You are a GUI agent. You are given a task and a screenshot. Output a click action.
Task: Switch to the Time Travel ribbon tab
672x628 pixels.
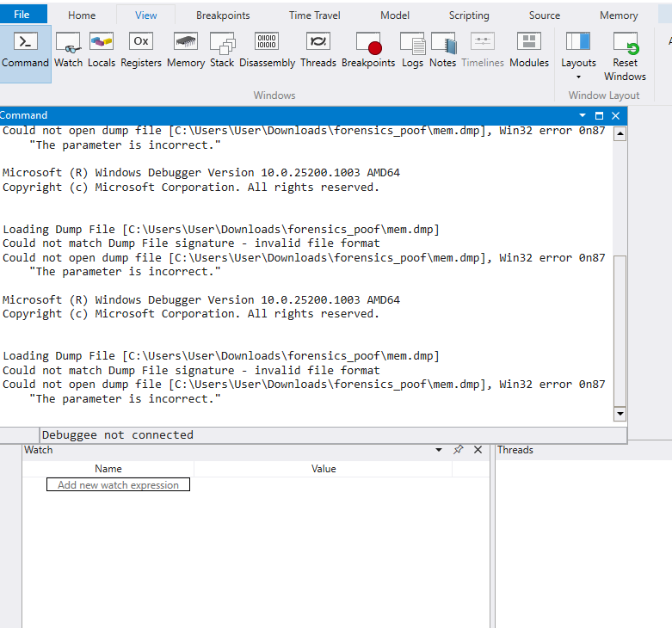[314, 15]
